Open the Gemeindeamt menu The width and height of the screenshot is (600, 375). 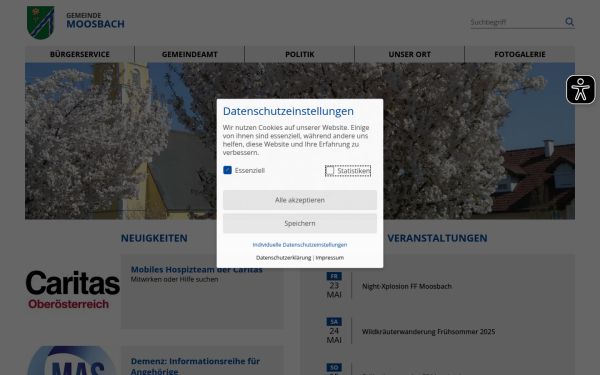coord(189,54)
